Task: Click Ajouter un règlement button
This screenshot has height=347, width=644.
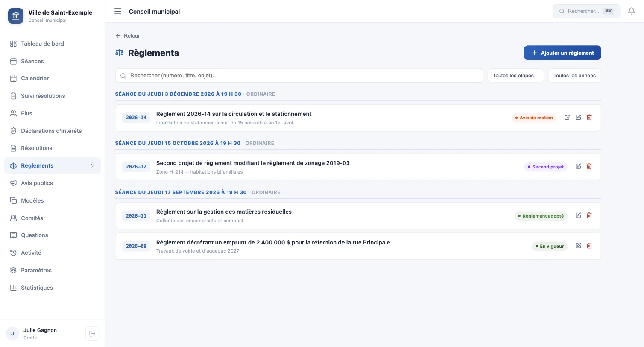Action: [x=562, y=53]
